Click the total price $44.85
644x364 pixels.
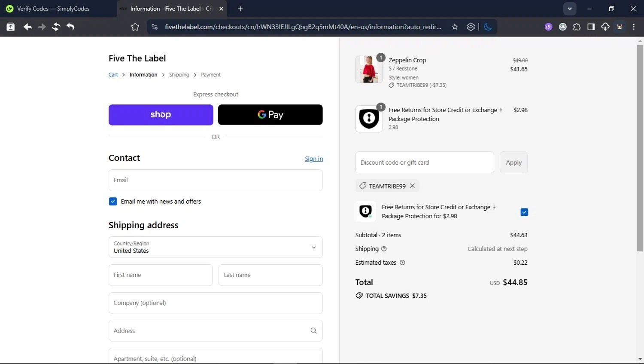pyautogui.click(x=515, y=282)
